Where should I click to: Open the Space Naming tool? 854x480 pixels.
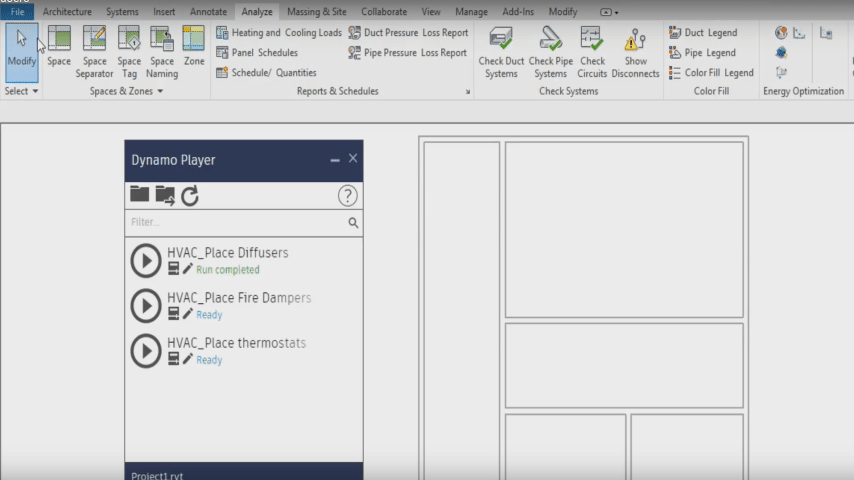[162, 52]
